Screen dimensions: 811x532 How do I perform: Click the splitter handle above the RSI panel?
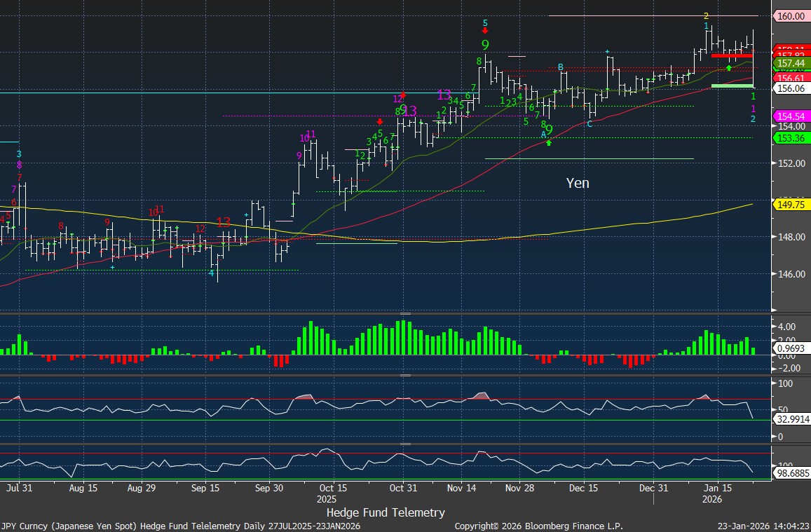pyautogui.click(x=405, y=376)
